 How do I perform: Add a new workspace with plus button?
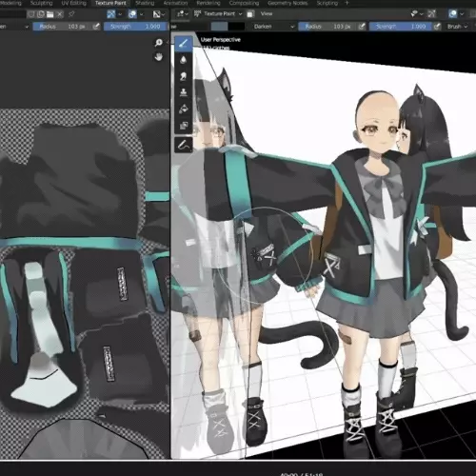[347, 3]
